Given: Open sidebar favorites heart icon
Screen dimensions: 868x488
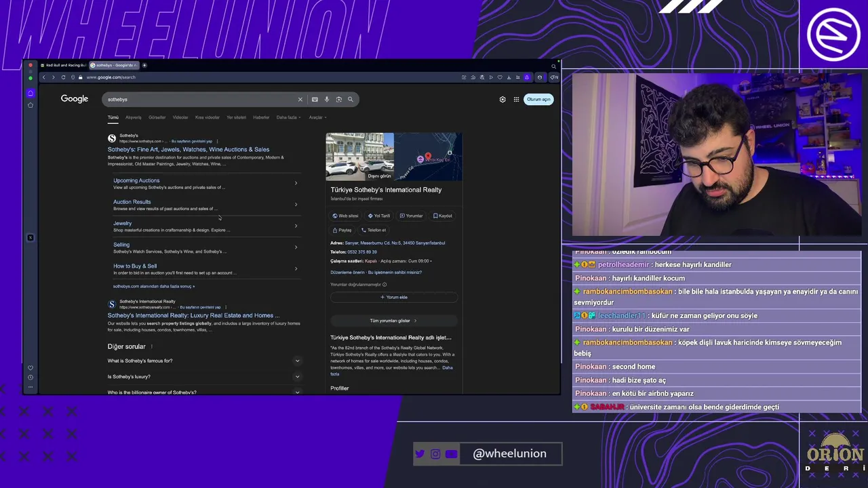Looking at the screenshot, I should (x=31, y=368).
